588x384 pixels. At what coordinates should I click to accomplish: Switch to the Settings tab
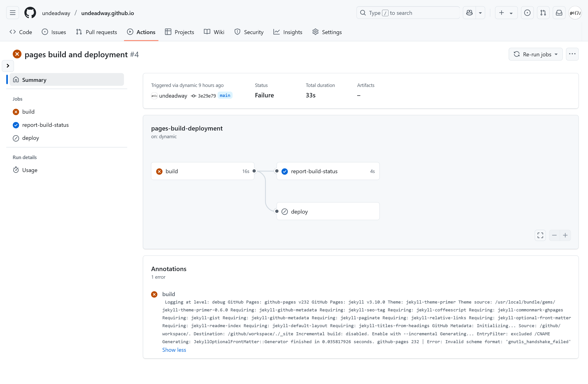(327, 32)
